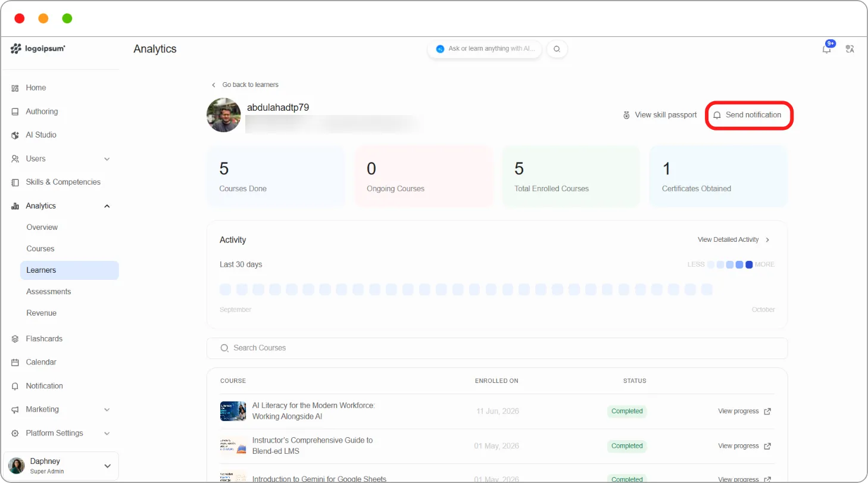The height and width of the screenshot is (483, 868).
Task: Click the logoipsum logo
Action: (x=38, y=49)
